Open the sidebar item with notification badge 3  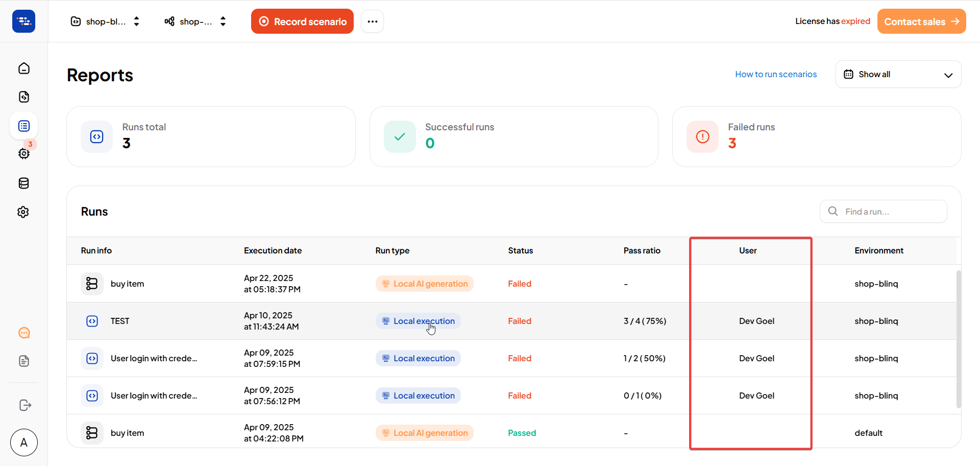pos(23,154)
